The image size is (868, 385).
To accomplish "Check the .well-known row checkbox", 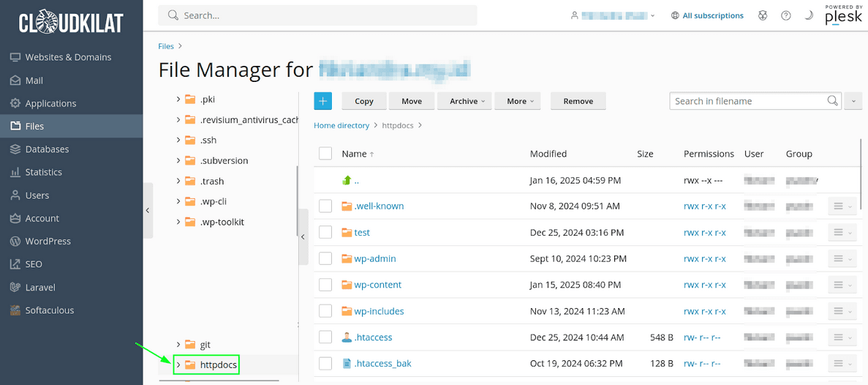I will coord(325,206).
